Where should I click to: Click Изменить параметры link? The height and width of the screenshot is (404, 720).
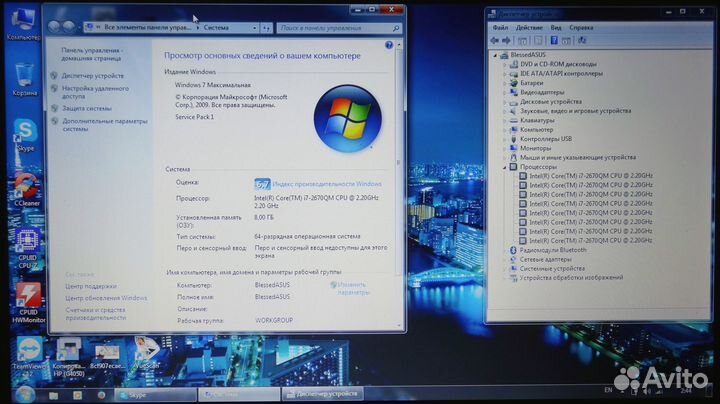click(354, 288)
